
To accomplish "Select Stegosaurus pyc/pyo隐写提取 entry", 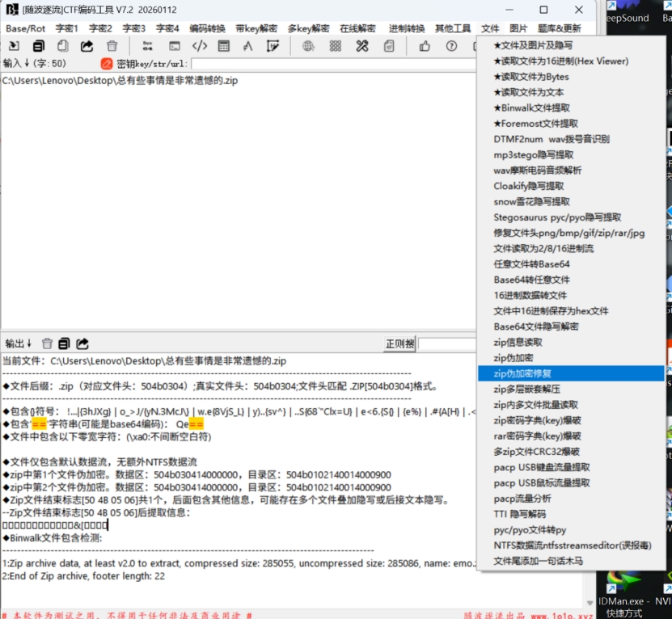I will coord(571,217).
